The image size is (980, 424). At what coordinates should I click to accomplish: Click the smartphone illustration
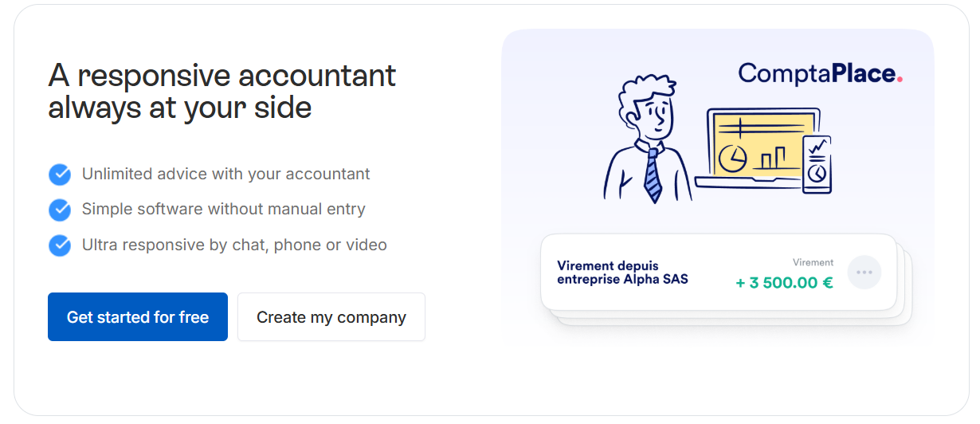point(817,163)
